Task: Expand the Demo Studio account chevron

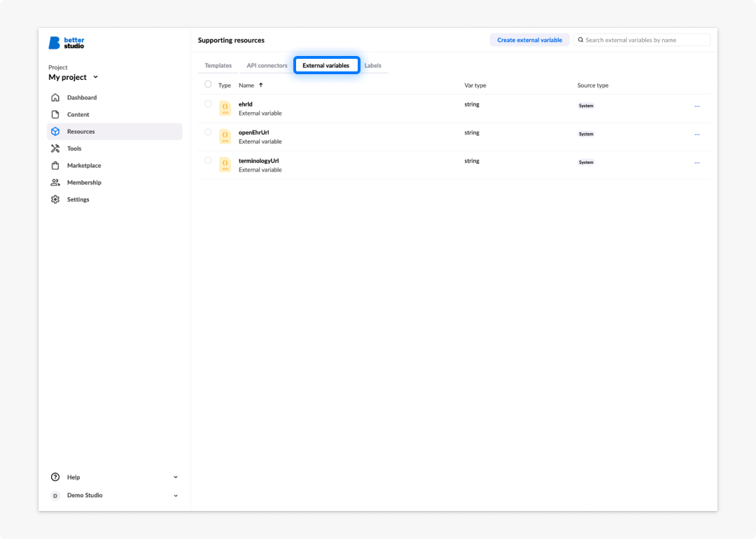Action: click(x=176, y=496)
